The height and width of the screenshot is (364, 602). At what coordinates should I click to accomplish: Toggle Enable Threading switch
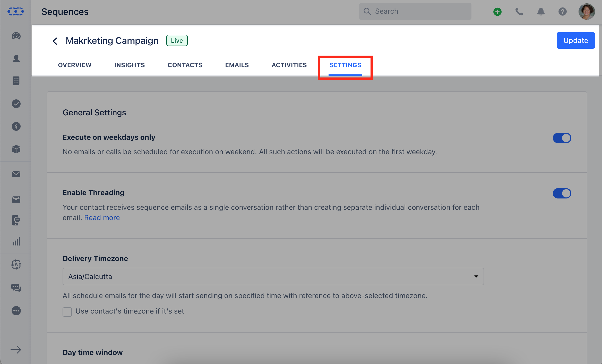coord(562,193)
